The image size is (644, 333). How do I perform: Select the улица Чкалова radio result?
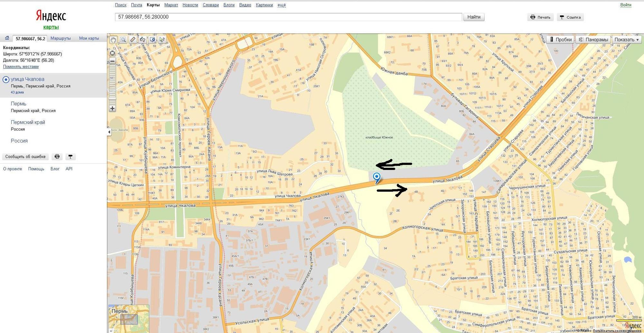6,80
